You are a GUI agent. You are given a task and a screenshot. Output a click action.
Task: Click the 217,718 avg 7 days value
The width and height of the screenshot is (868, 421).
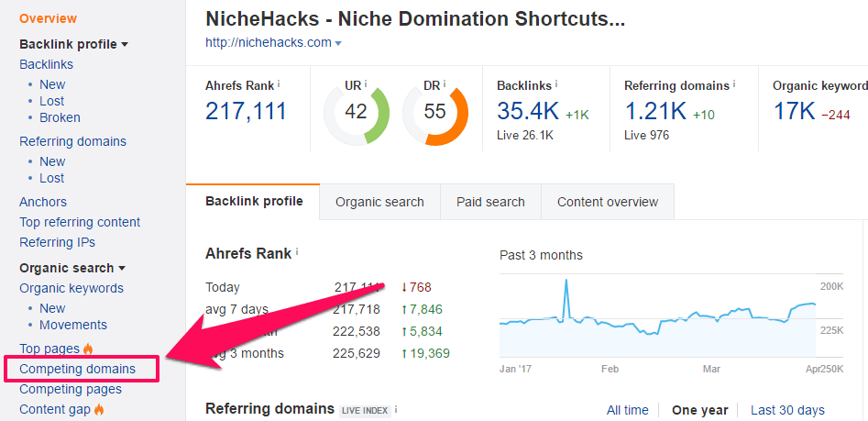[356, 310]
